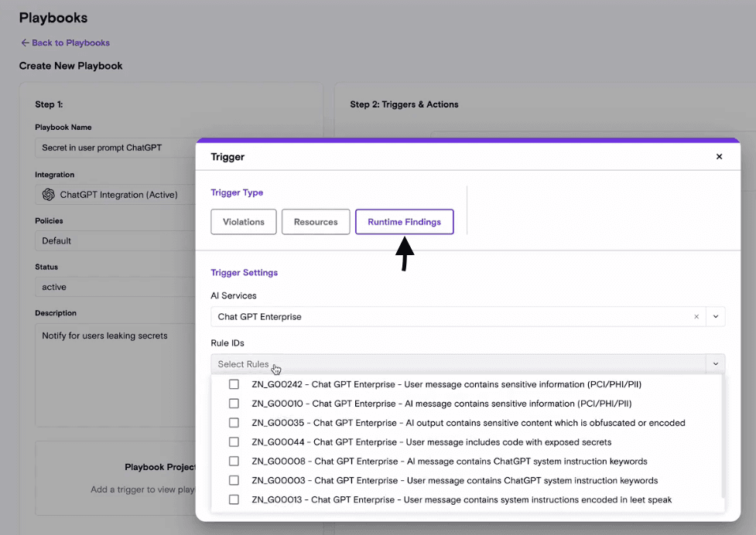Click rule text ZN_GO0003 user message keywords

click(x=455, y=481)
